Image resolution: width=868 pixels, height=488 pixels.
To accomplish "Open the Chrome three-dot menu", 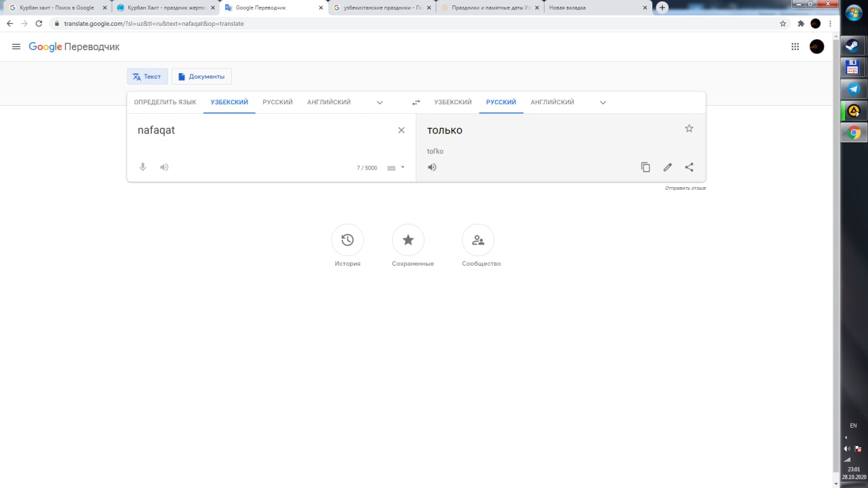I will coord(830,23).
